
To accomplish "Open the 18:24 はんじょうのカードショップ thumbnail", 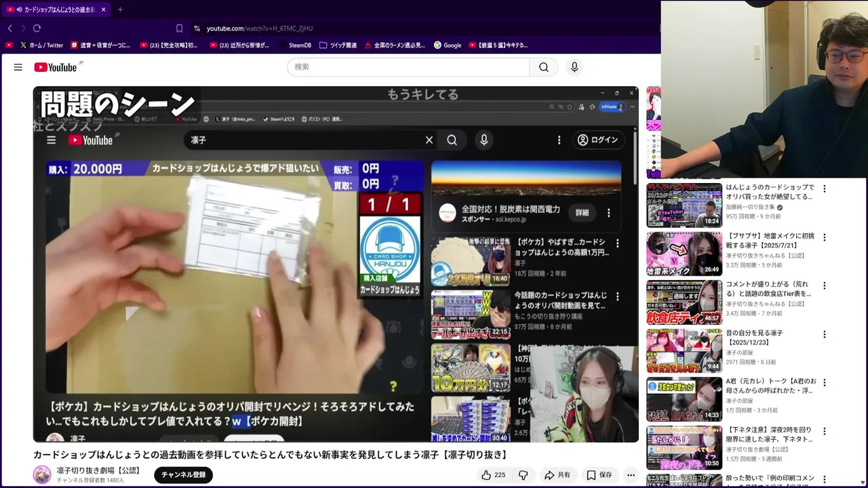I will click(684, 205).
